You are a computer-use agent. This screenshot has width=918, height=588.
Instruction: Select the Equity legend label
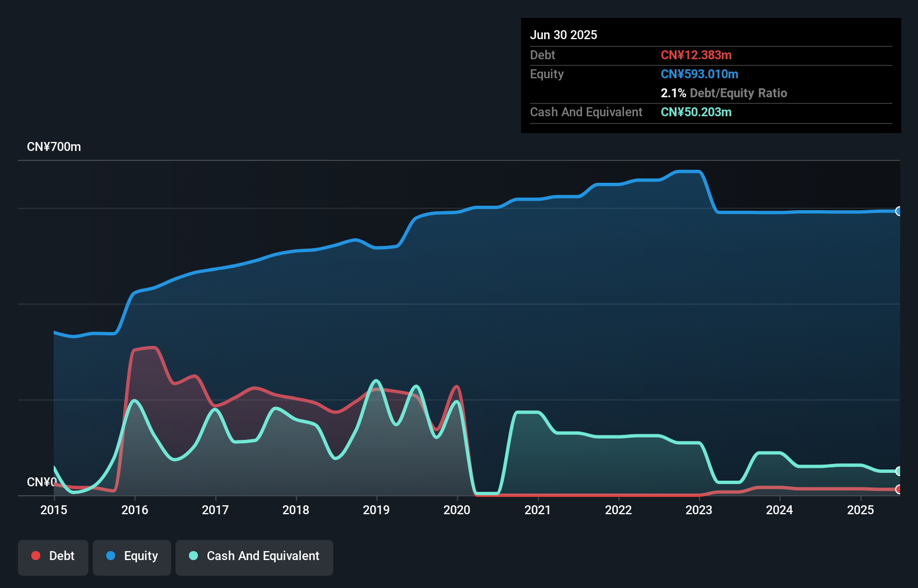tap(141, 556)
